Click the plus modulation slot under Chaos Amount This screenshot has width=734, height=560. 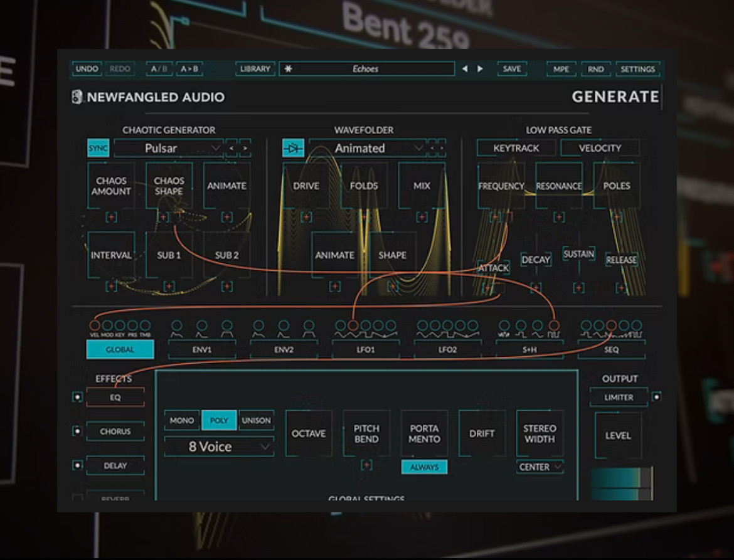coord(111,217)
